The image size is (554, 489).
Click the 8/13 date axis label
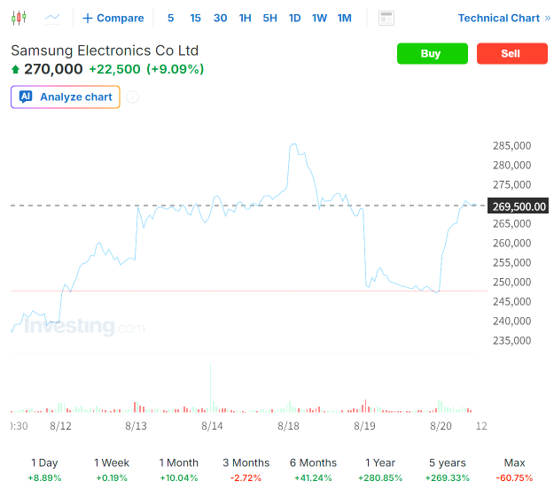136,426
